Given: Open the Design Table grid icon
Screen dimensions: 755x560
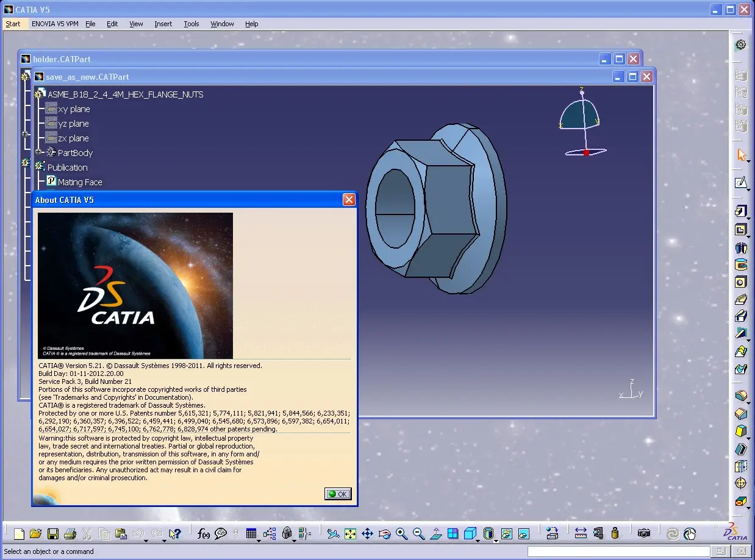Looking at the screenshot, I should (x=251, y=534).
